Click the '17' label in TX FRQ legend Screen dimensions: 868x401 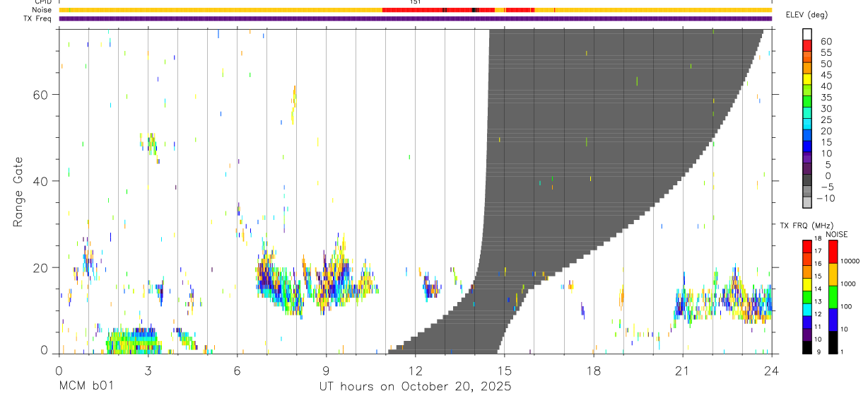pyautogui.click(x=817, y=250)
